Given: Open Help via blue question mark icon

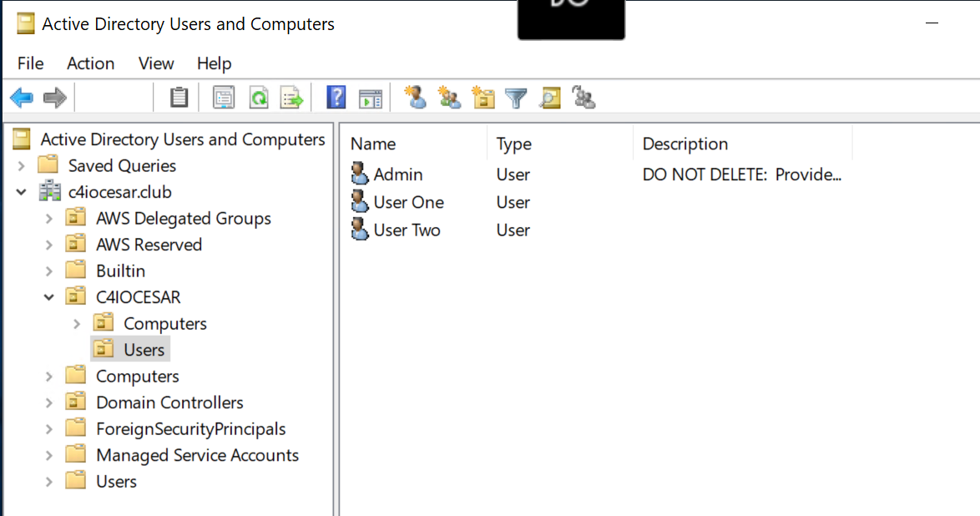Looking at the screenshot, I should coord(336,98).
